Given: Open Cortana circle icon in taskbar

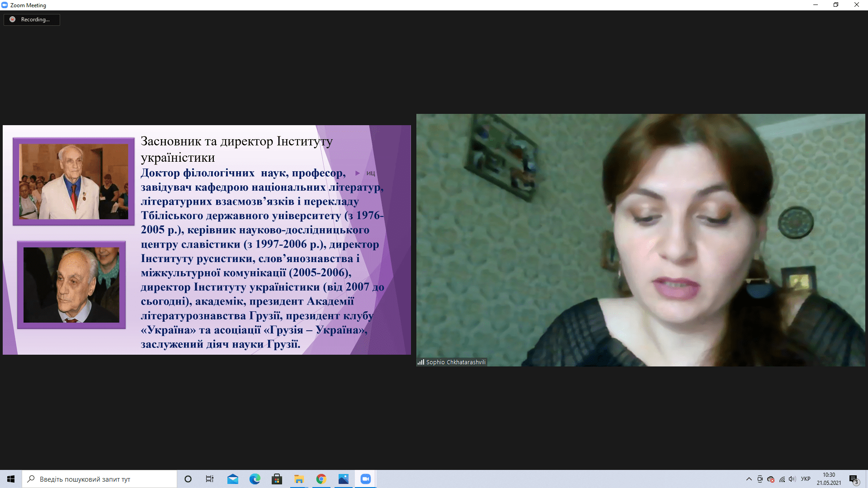Looking at the screenshot, I should [188, 479].
